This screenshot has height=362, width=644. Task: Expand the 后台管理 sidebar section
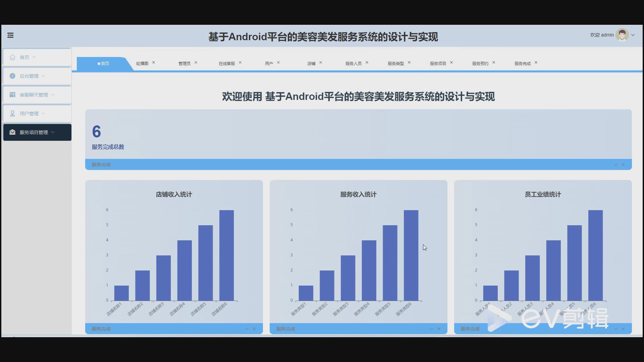pos(44,76)
